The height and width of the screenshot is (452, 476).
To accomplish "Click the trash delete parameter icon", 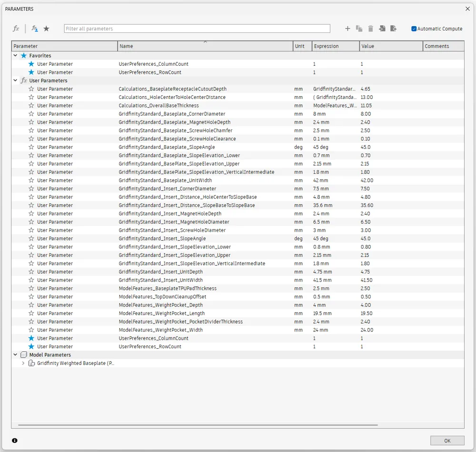I will click(370, 29).
